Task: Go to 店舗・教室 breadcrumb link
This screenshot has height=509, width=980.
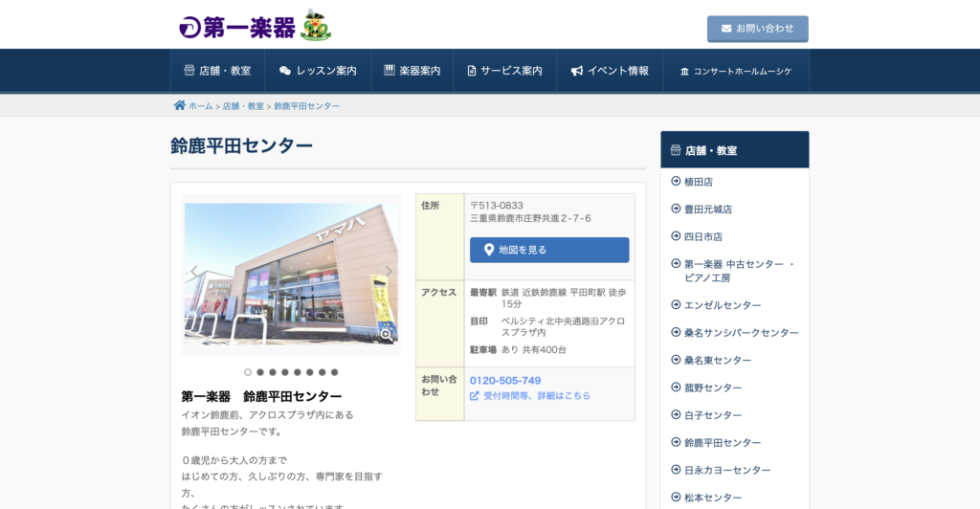Action: [243, 106]
